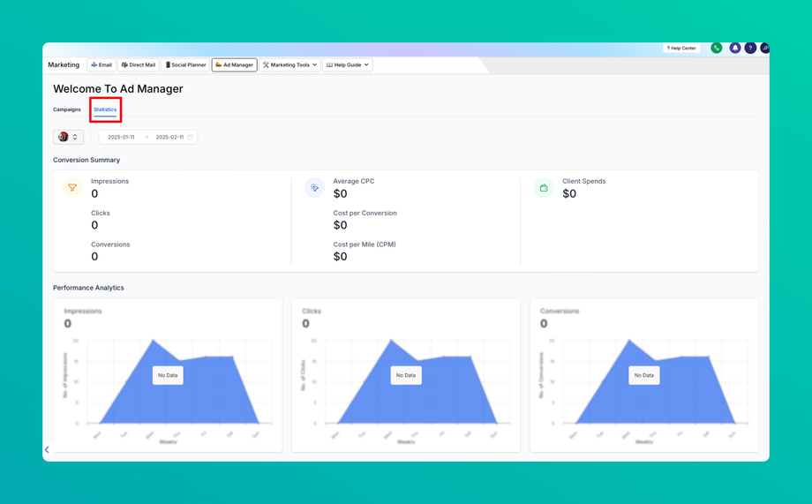Expand the Marketing Tools dropdown
Screen dimensions: 812x504
289,65
